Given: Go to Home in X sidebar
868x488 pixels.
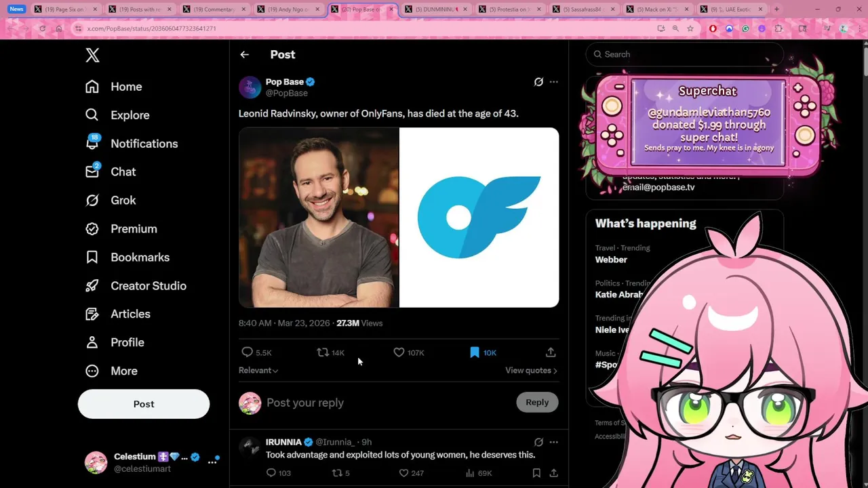Looking at the screenshot, I should (x=114, y=87).
